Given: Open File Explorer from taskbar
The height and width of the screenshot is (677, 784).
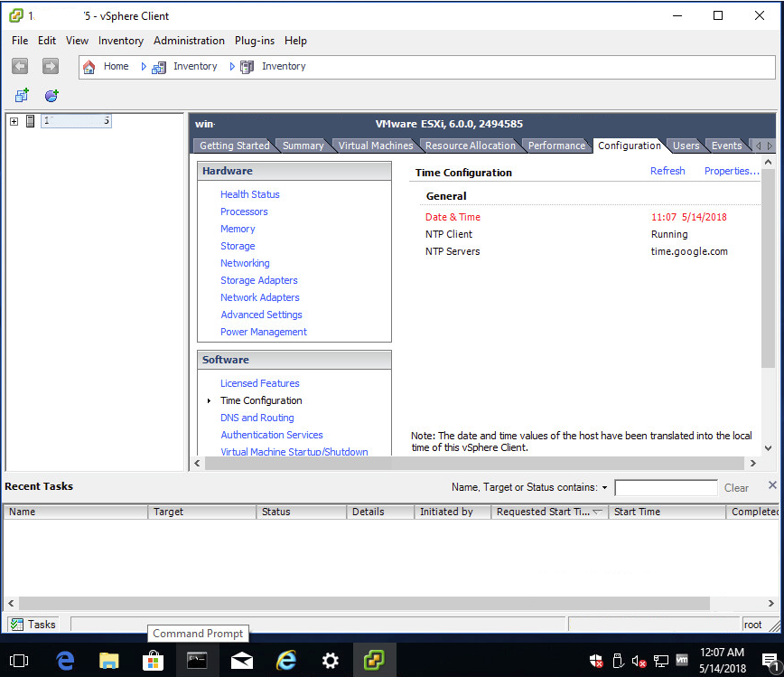Looking at the screenshot, I should coord(108,661).
